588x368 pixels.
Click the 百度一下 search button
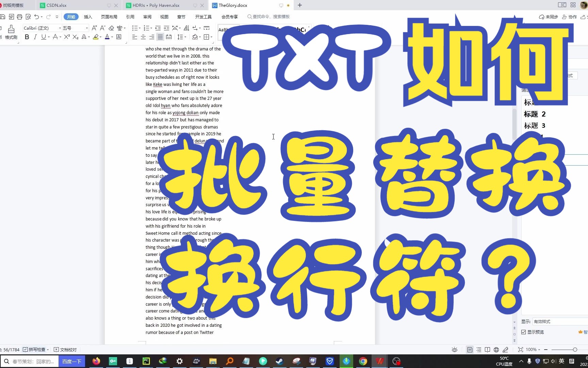coord(72,361)
